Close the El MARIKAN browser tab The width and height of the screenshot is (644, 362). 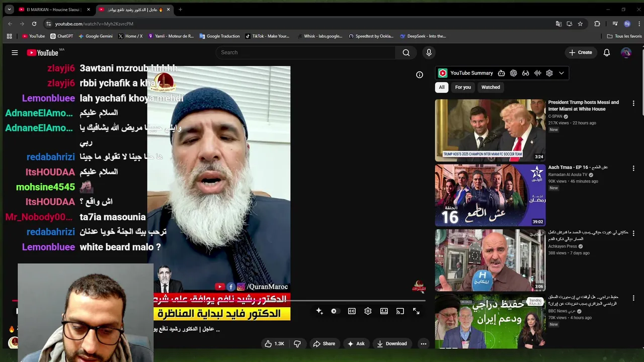[89, 10]
